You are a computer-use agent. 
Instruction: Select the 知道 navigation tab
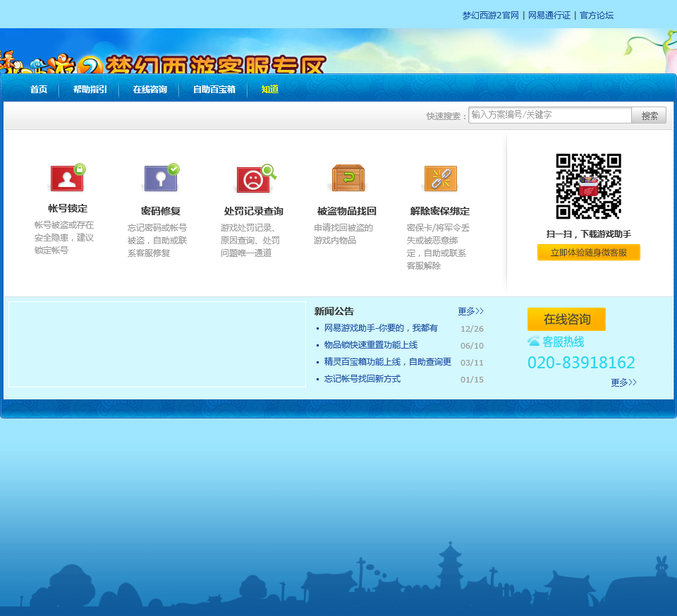click(x=270, y=90)
